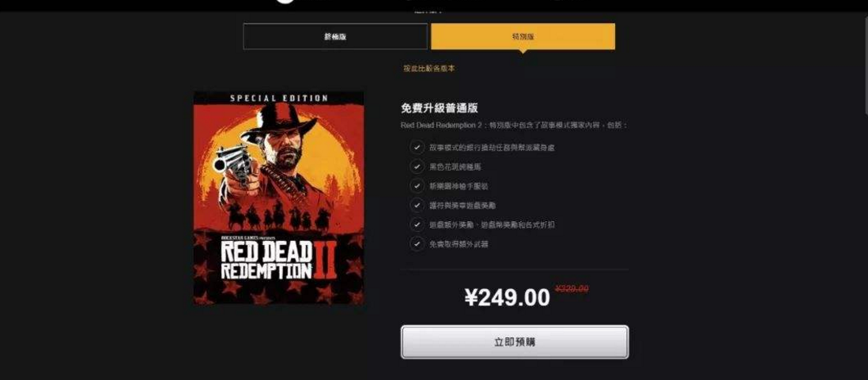Click the 免費取得額外武器 feature text

point(459,244)
